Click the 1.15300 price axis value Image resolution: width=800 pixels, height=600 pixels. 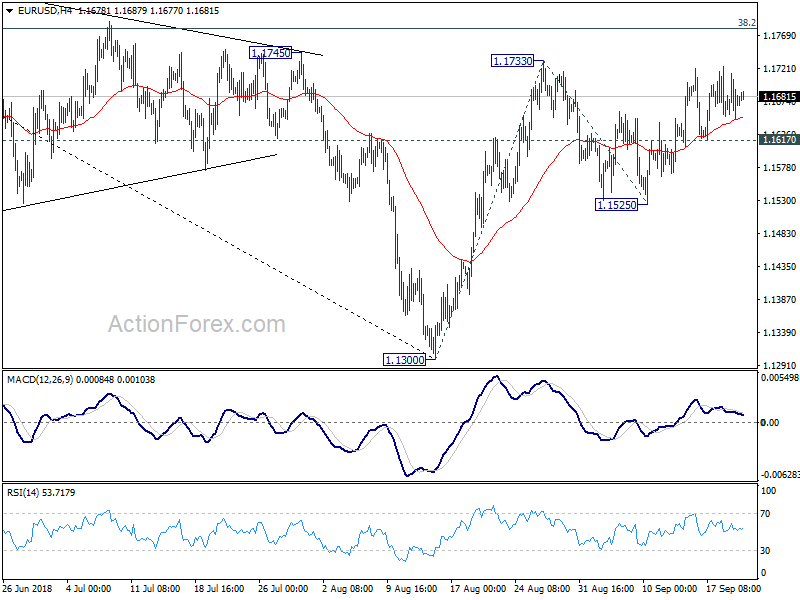click(x=779, y=201)
